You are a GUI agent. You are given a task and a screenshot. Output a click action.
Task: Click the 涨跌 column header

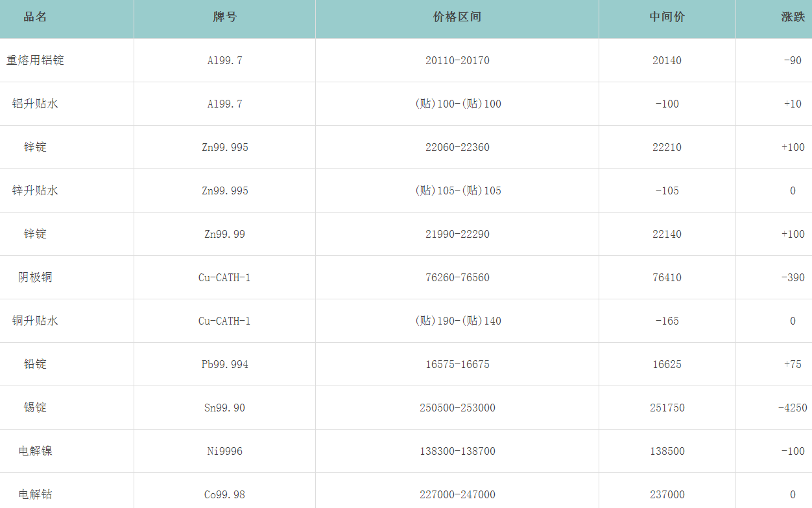(x=793, y=17)
